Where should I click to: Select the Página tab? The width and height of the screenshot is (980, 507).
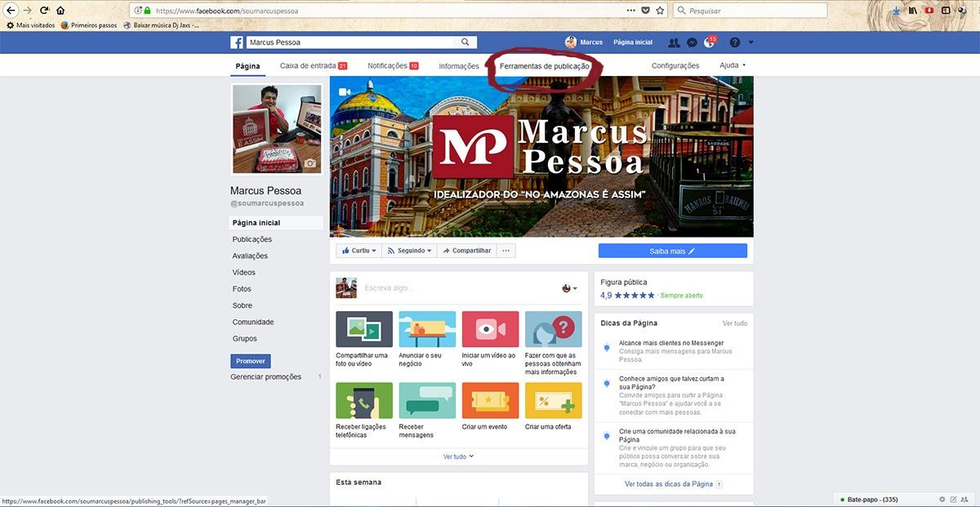coord(247,66)
